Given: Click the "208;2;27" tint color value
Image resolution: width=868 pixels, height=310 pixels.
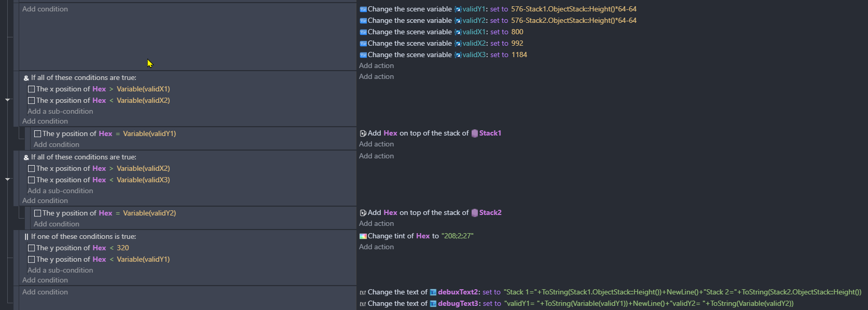Looking at the screenshot, I should click(457, 236).
